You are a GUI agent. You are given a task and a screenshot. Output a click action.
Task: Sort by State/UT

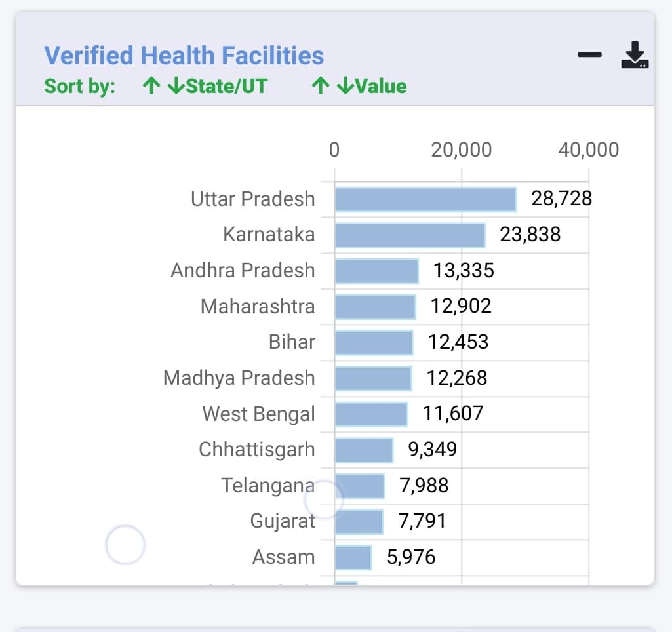click(205, 86)
